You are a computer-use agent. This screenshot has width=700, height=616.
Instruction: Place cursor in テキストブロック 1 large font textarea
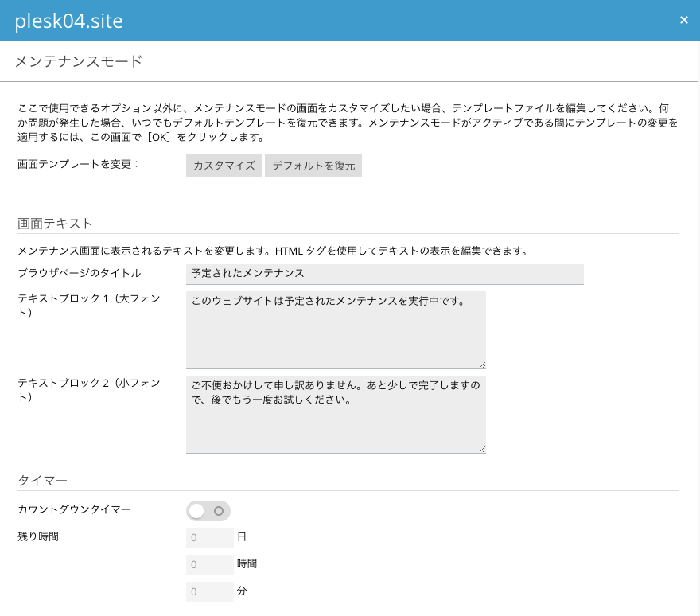(x=336, y=329)
